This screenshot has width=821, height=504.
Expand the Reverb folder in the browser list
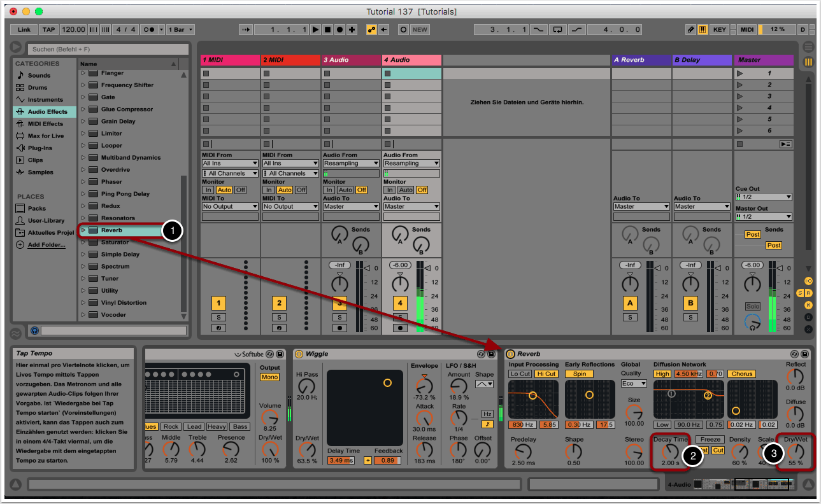click(83, 230)
